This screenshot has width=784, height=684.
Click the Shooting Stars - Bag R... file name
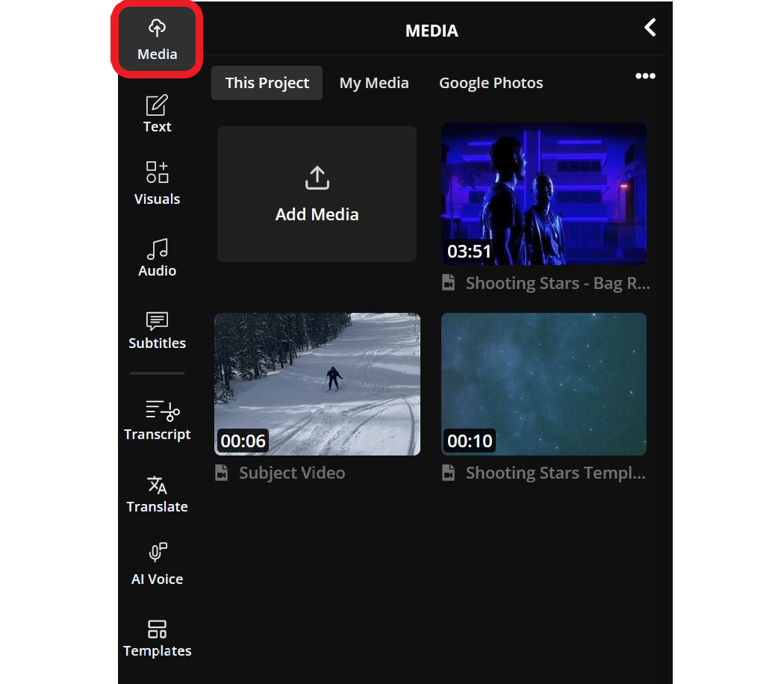pyautogui.click(x=557, y=283)
